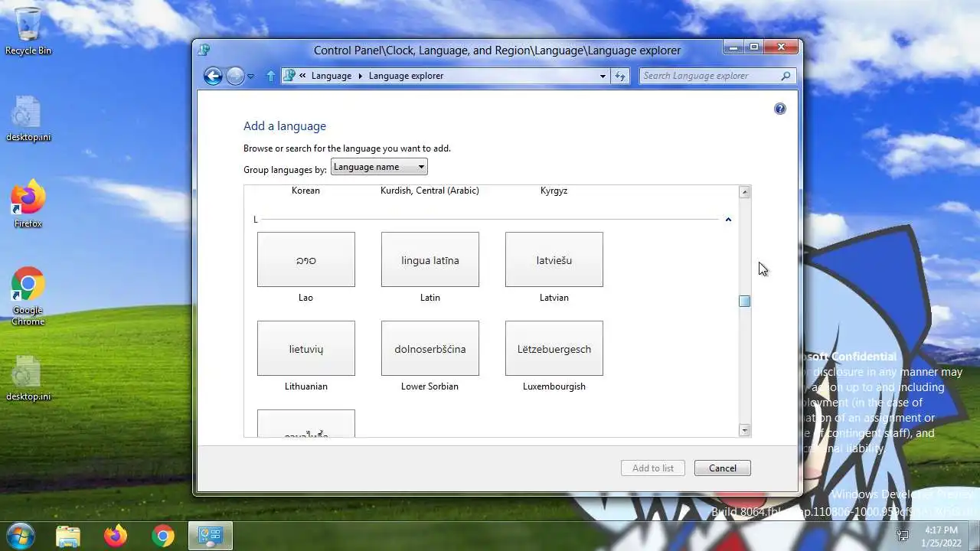Click the Korean language label
Viewport: 980px width, 551px height.
305,191
